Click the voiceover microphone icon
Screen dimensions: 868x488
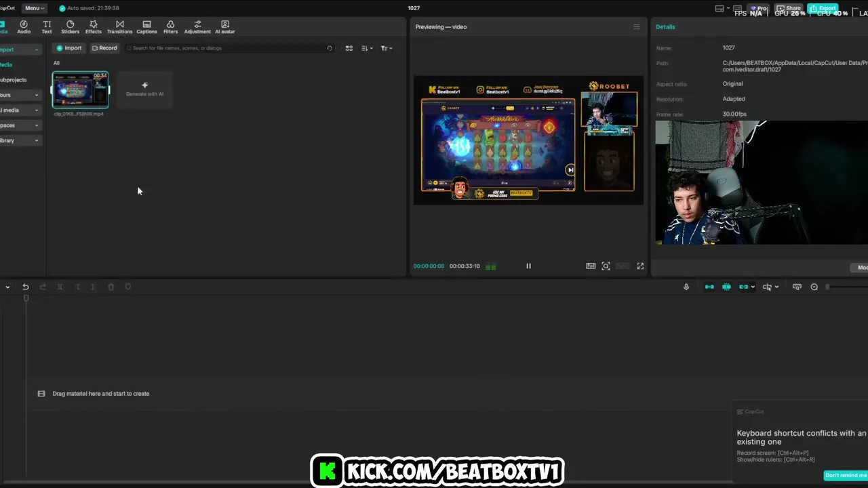(x=686, y=287)
